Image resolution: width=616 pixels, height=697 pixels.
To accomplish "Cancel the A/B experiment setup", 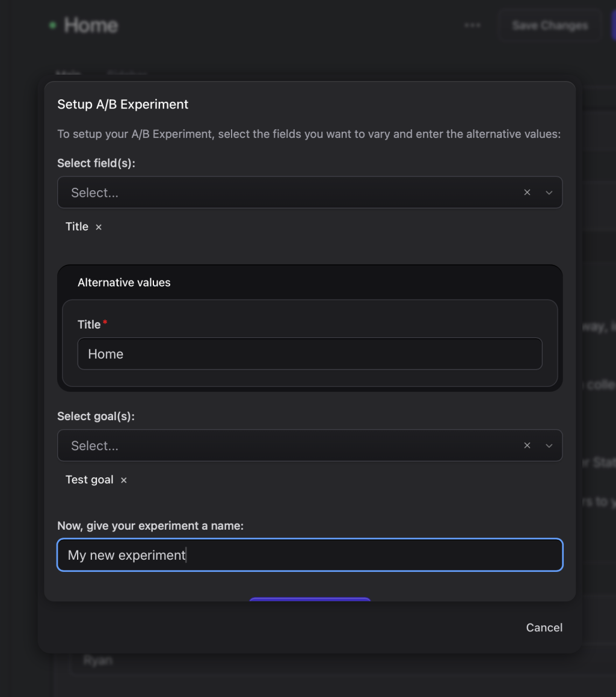I will pos(544,627).
